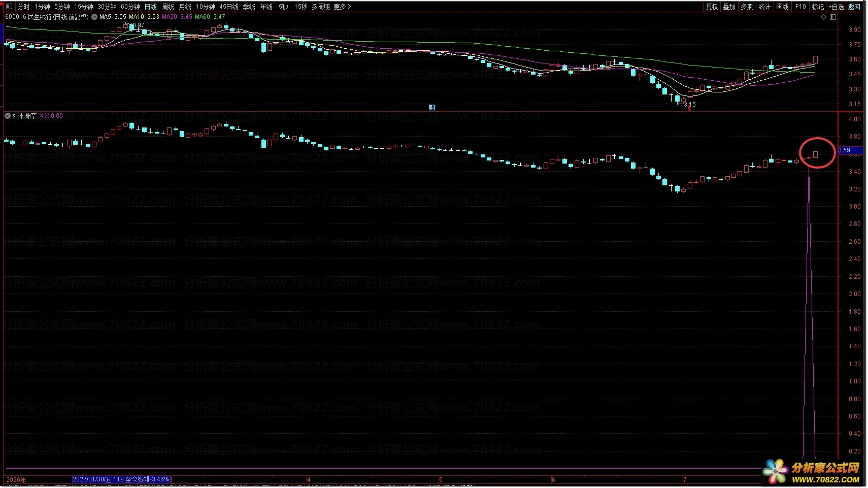
Task: Activate the 画线 drawing tools button
Action: [x=783, y=7]
